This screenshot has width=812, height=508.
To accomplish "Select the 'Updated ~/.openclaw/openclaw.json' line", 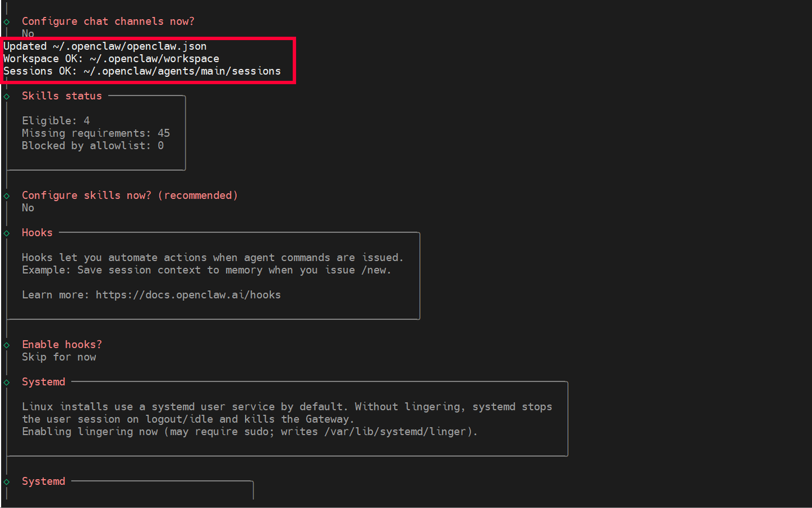I will 104,46.
